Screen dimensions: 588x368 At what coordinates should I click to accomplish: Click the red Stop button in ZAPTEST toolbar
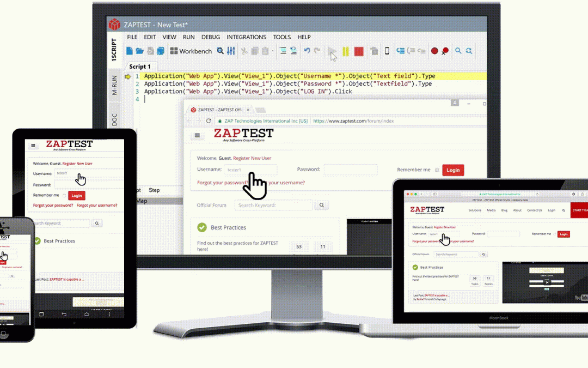[x=359, y=51]
